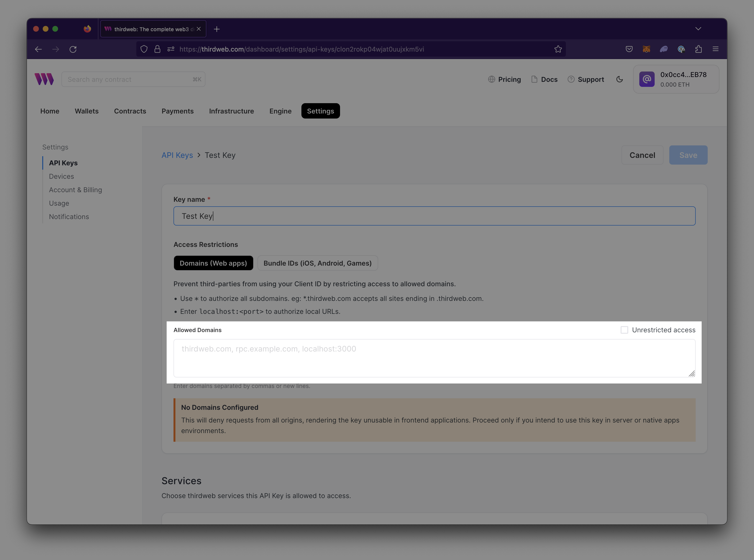The width and height of the screenshot is (754, 560).
Task: Open the Notifications settings section
Action: [x=69, y=217]
